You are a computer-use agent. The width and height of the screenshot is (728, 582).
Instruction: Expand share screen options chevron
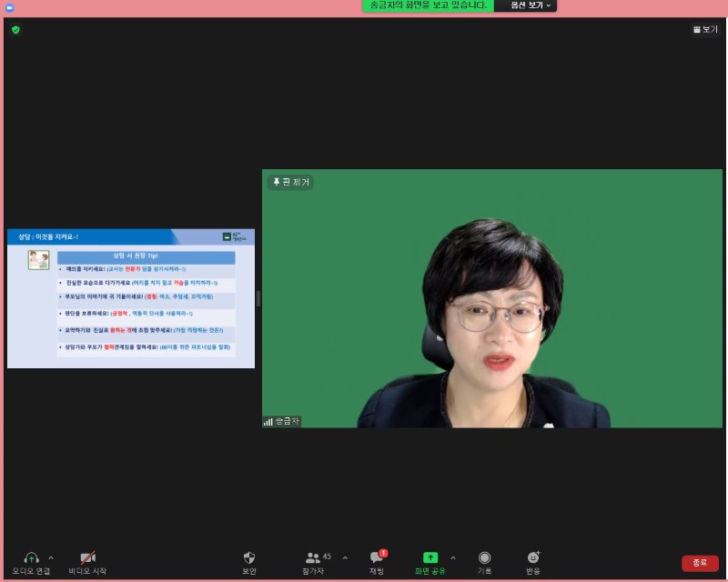(x=453, y=557)
